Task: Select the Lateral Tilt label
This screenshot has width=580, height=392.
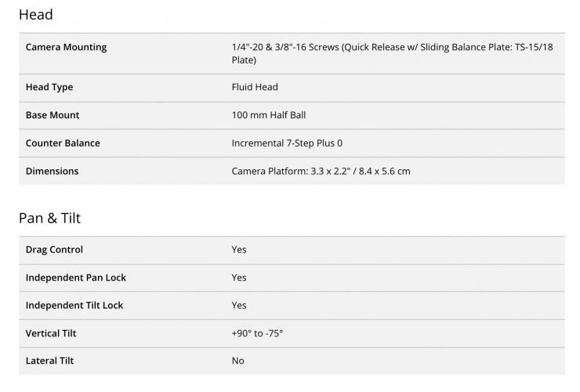Action: pyautogui.click(x=49, y=361)
